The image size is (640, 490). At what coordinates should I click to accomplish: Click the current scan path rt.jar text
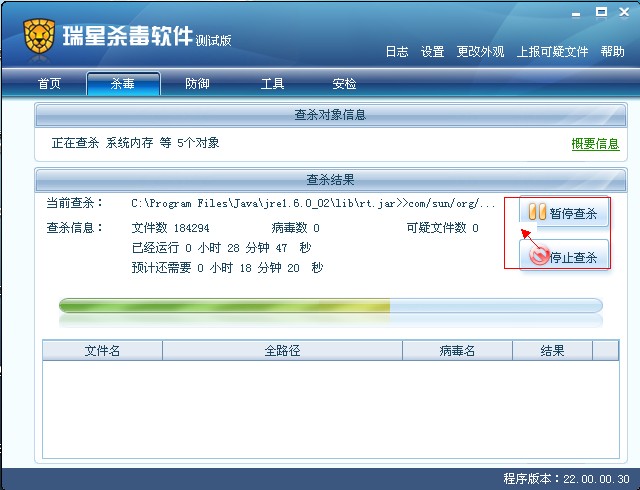pos(313,203)
